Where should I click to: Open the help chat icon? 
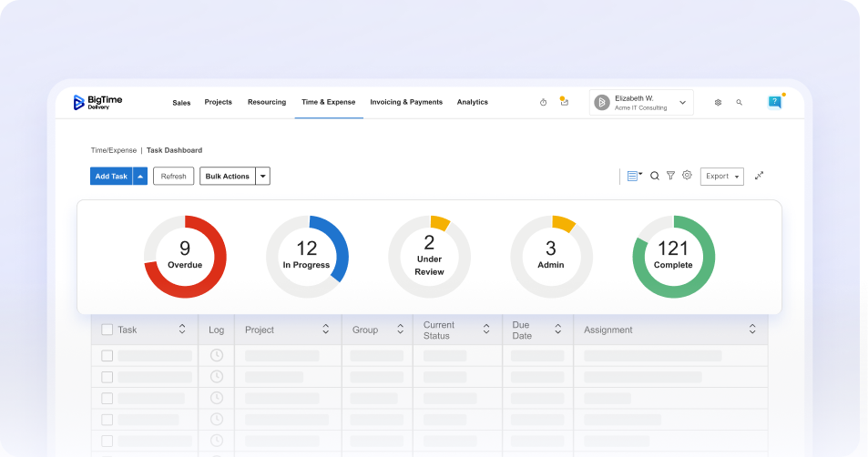coord(774,102)
